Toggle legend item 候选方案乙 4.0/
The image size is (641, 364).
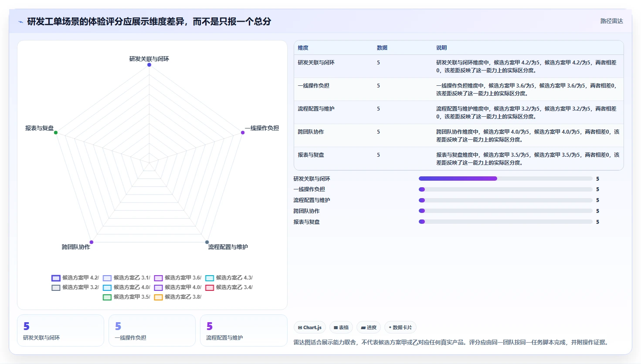click(126, 287)
